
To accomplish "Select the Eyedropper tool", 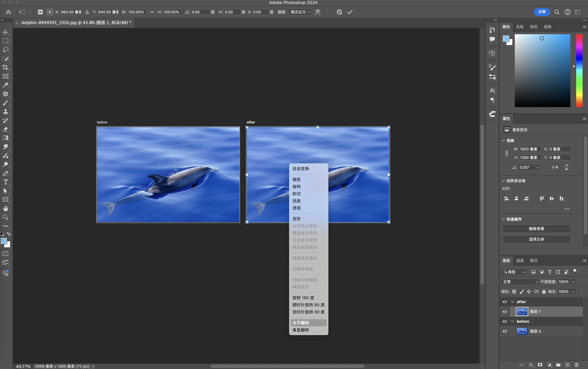I will tap(5, 85).
